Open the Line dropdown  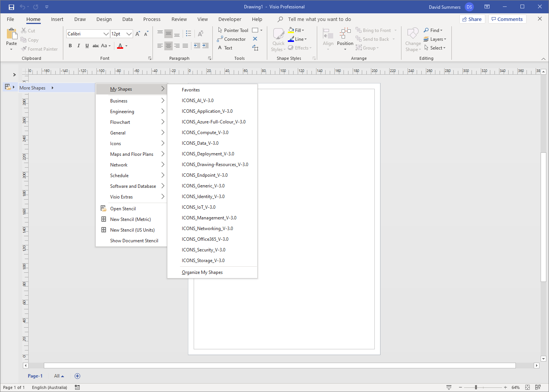[x=297, y=39]
